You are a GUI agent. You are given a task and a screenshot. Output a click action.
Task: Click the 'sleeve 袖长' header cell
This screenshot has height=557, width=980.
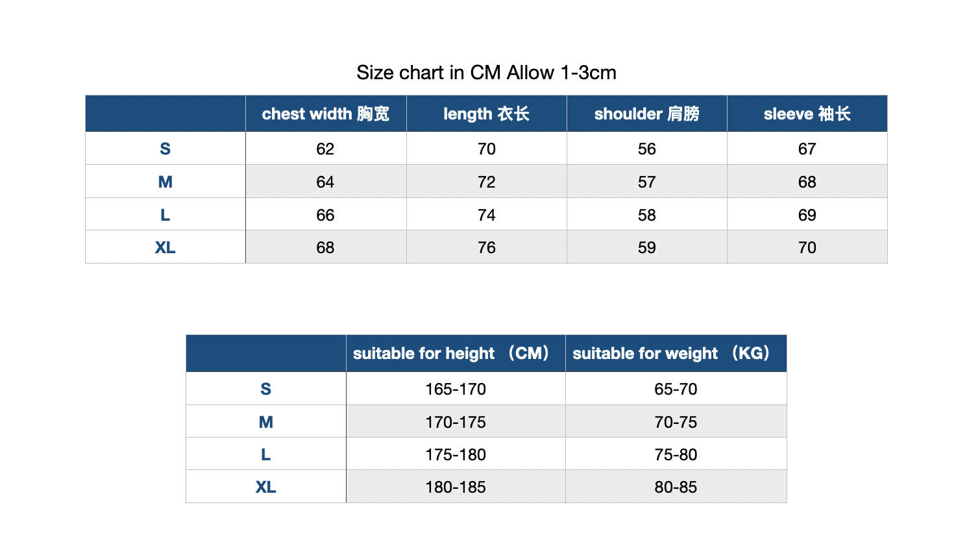(x=807, y=114)
